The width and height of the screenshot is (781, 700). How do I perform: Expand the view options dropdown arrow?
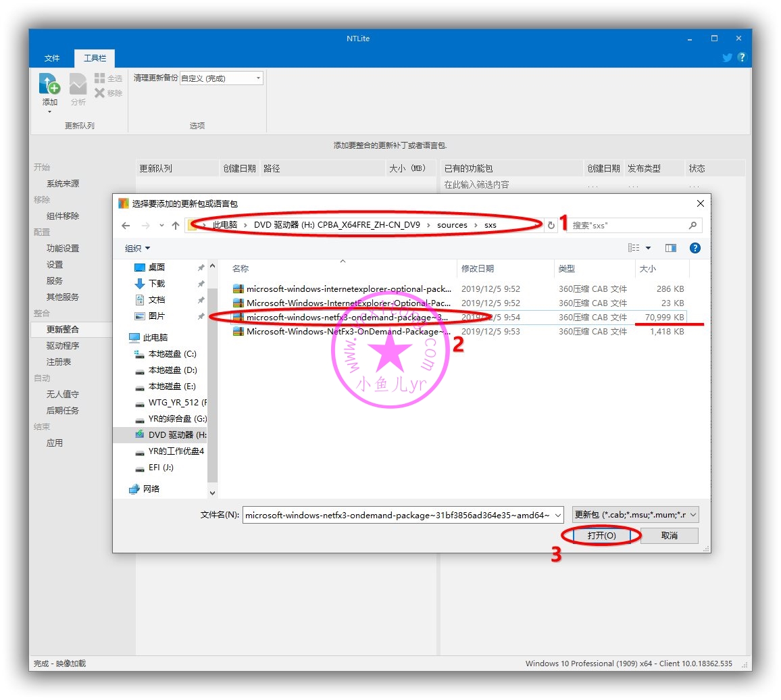click(648, 248)
